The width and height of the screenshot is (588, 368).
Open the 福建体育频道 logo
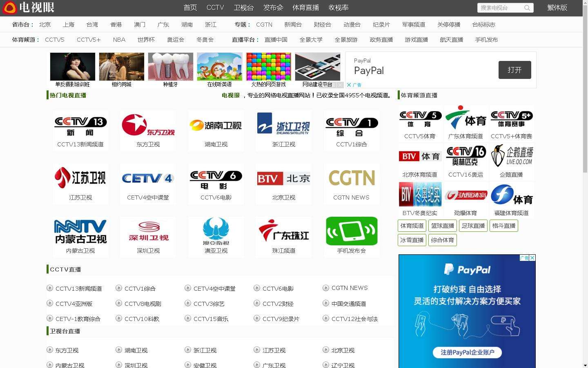coord(511,195)
